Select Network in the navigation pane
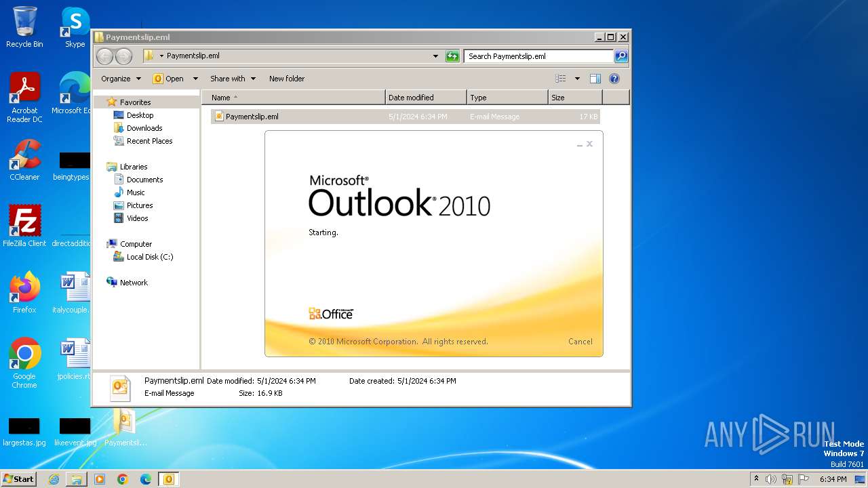 point(134,283)
